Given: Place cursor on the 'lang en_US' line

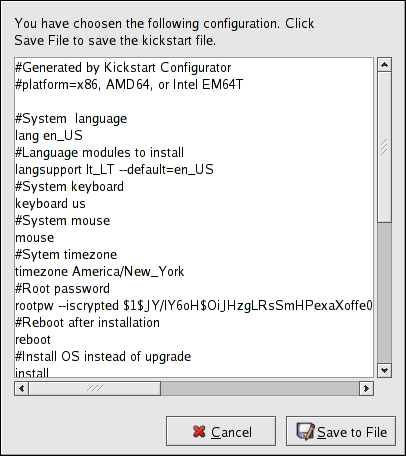Looking at the screenshot, I should click(x=49, y=136).
